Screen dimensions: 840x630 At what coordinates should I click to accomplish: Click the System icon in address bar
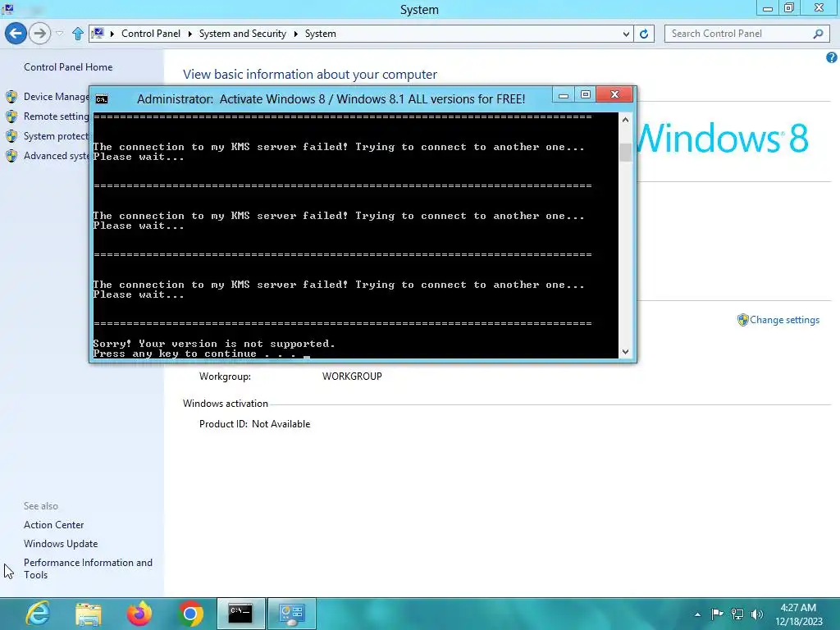pos(98,34)
